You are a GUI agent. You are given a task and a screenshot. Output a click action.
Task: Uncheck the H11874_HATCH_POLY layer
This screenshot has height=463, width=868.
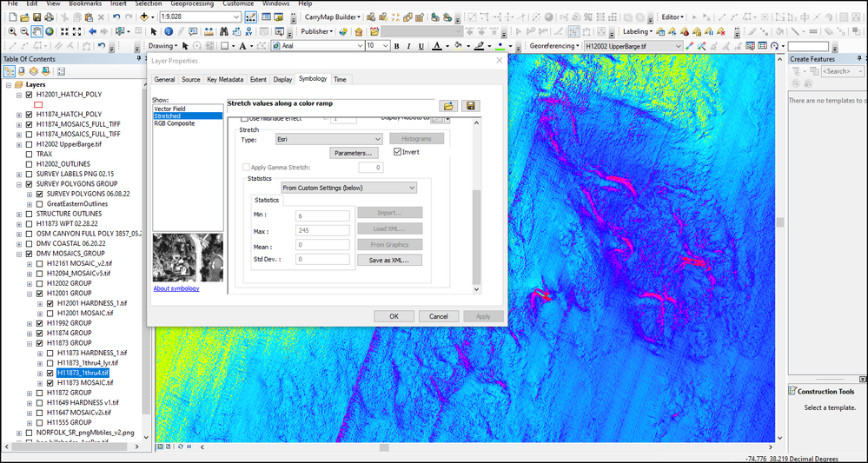click(x=30, y=115)
